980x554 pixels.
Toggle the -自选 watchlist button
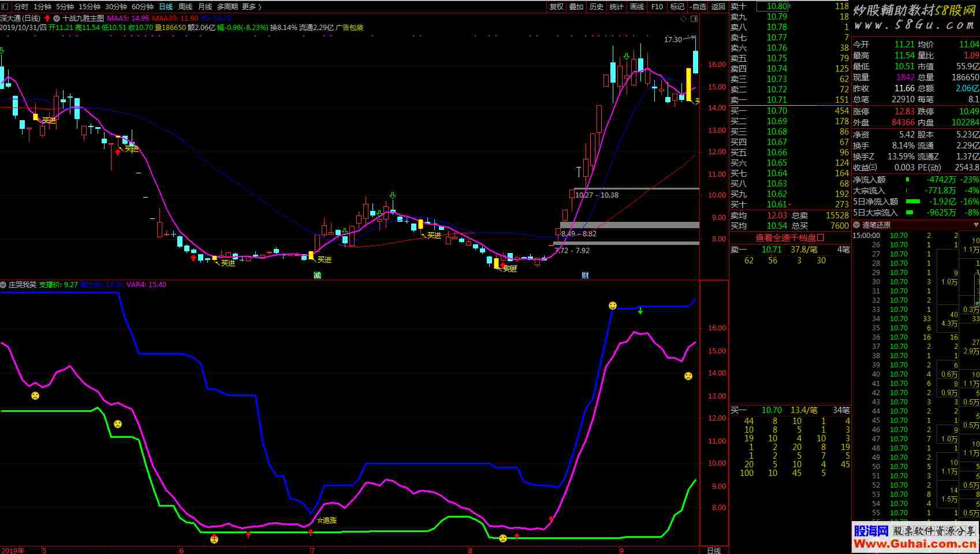[x=698, y=7]
